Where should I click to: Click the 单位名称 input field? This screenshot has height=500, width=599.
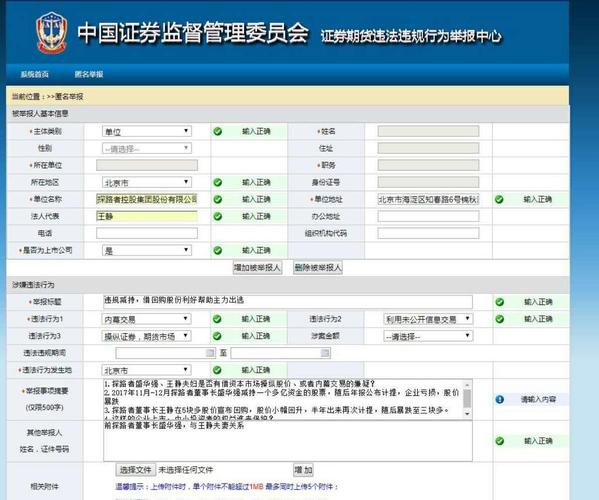pyautogui.click(x=147, y=199)
